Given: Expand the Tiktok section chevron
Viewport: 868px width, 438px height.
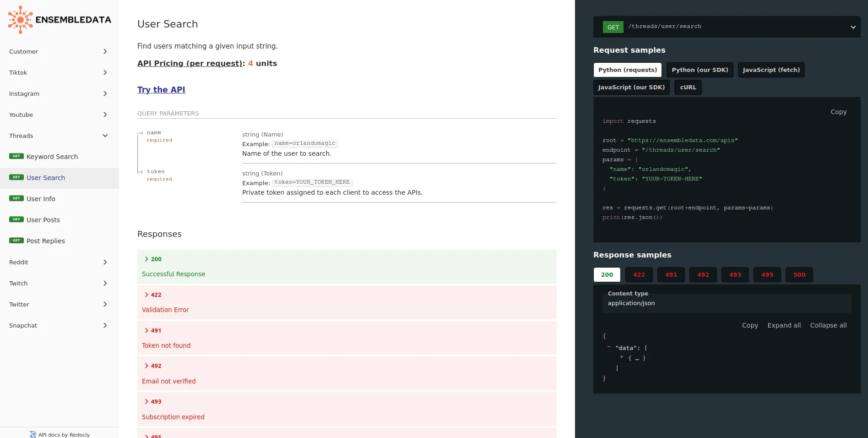Looking at the screenshot, I should click(105, 72).
